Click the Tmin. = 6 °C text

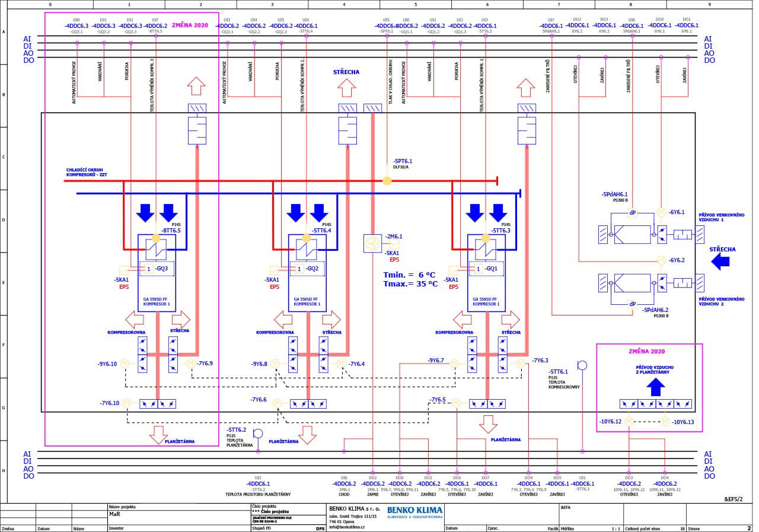coord(410,275)
